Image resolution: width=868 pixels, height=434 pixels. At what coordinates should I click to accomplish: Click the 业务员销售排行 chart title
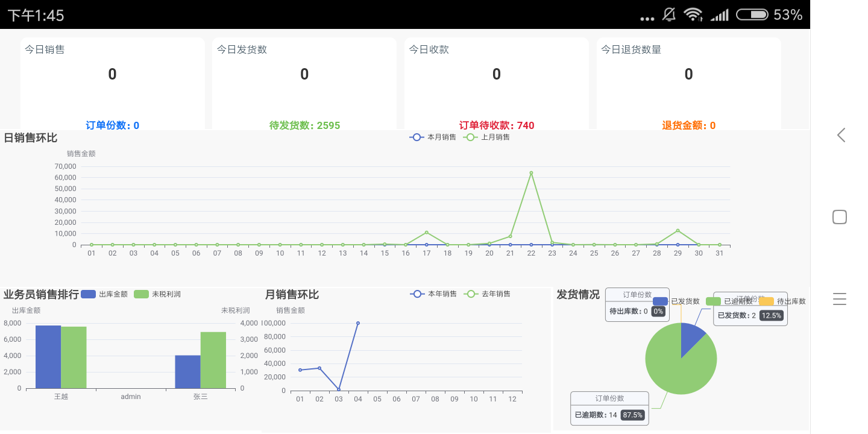pos(41,294)
